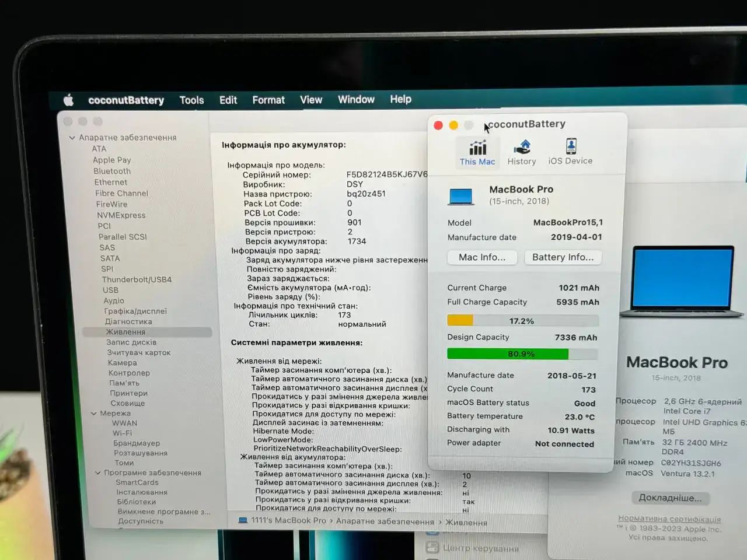The image size is (747, 560).
Task: Select Parallel SCSI in the sidebar
Action: click(x=123, y=237)
